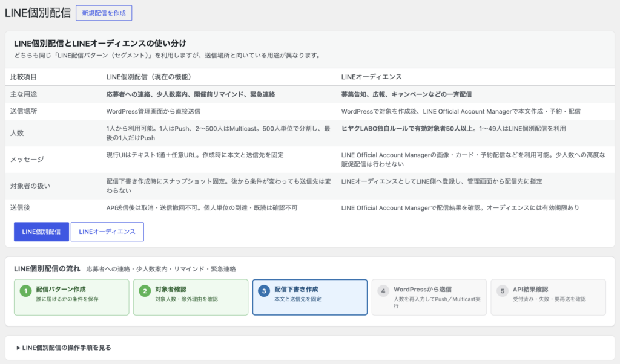
Task: Click cell ヒヤクLABO独自ルールで有効対象者50人以上
Action: point(453,129)
